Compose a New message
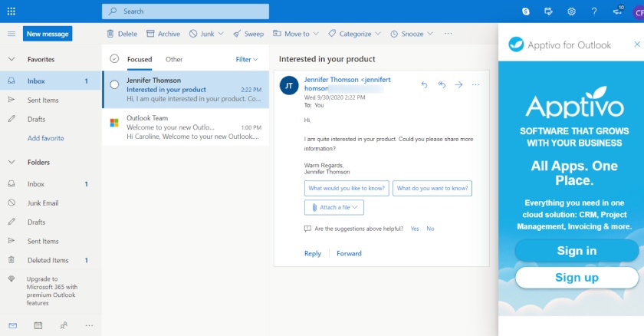Image resolution: width=644 pixels, height=336 pixels. 48,34
